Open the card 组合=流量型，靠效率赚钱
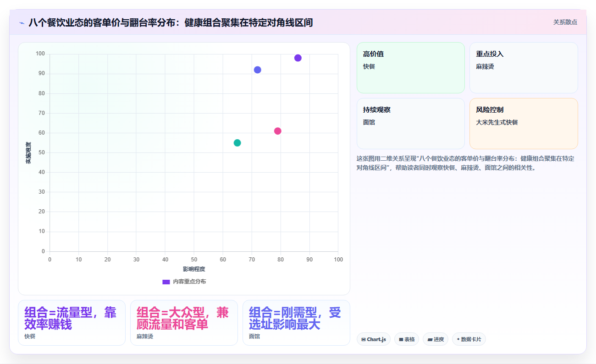 [72, 323]
